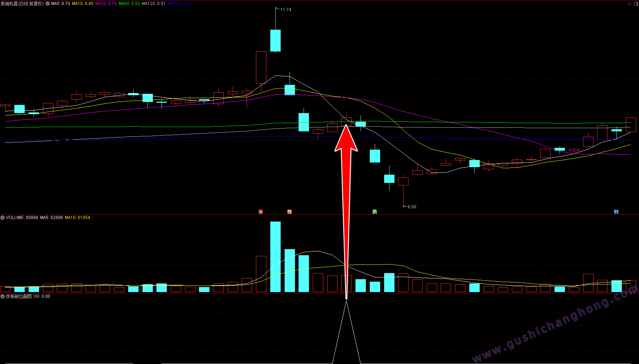Click the volume MA10: 61854 label
The height and width of the screenshot is (364, 639).
coord(77,218)
